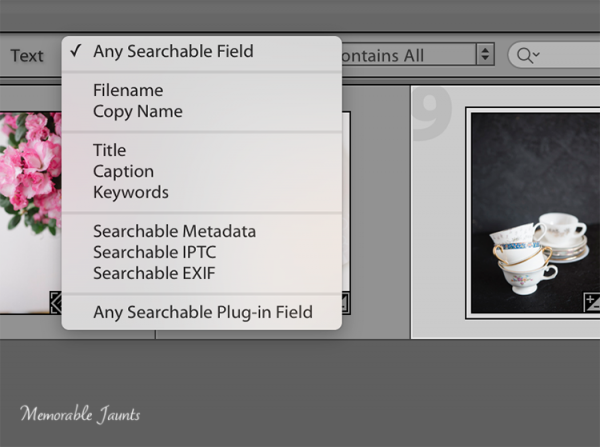The width and height of the screenshot is (600, 447).
Task: Select the Filename menu option
Action: 128,90
